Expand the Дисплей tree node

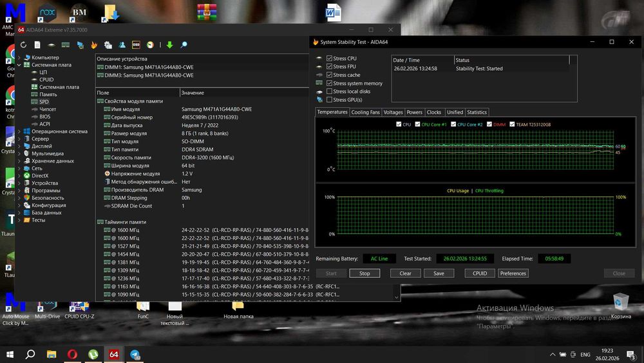coord(19,146)
